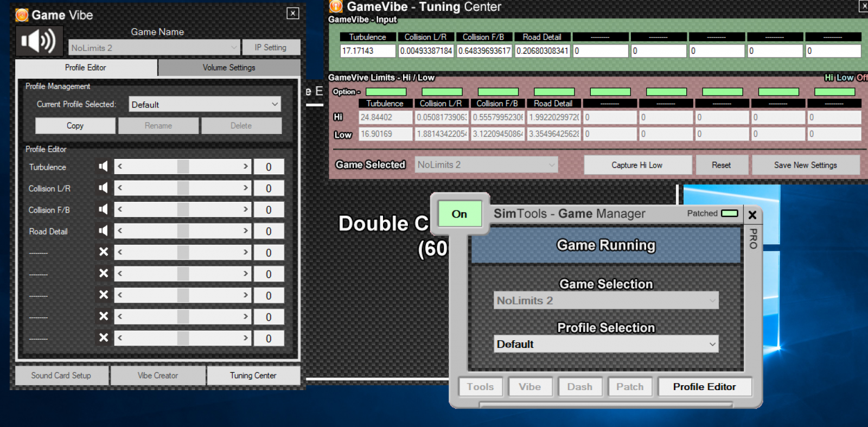The image size is (868, 427).
Task: Select the Profile Editor tab in Game Vibe
Action: (86, 67)
